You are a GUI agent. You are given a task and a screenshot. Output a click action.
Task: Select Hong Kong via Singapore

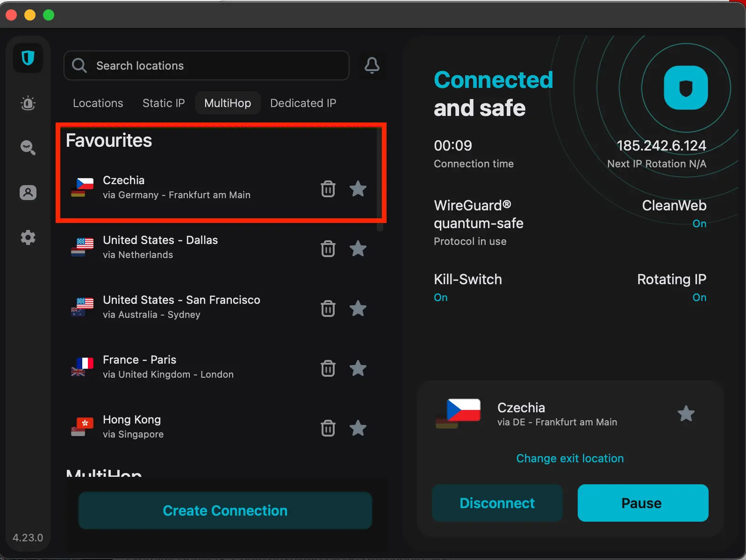[x=220, y=427]
